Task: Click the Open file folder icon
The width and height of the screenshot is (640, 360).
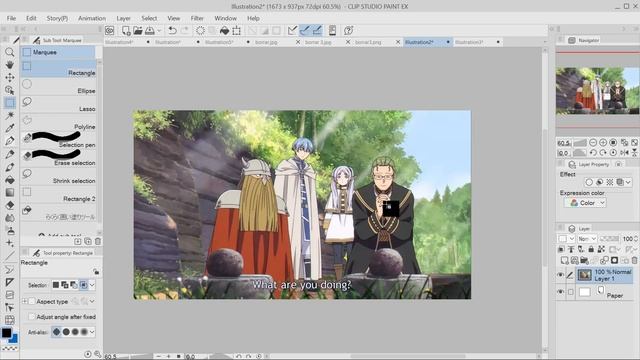Action: point(138,31)
